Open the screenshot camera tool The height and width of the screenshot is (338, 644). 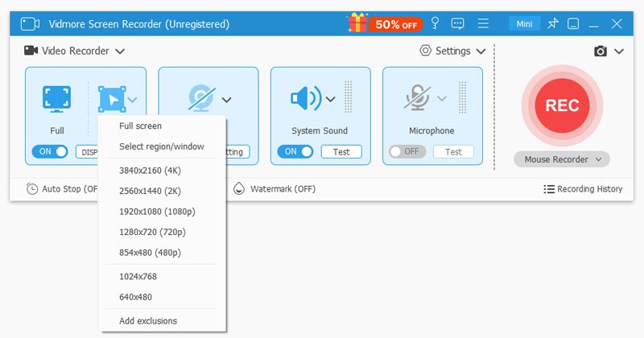(x=601, y=52)
